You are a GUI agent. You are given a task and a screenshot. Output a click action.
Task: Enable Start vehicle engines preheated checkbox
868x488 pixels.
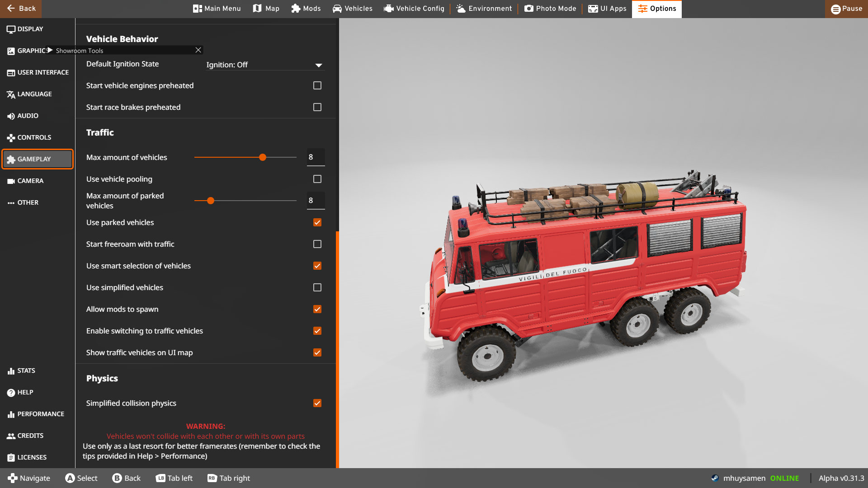click(317, 85)
